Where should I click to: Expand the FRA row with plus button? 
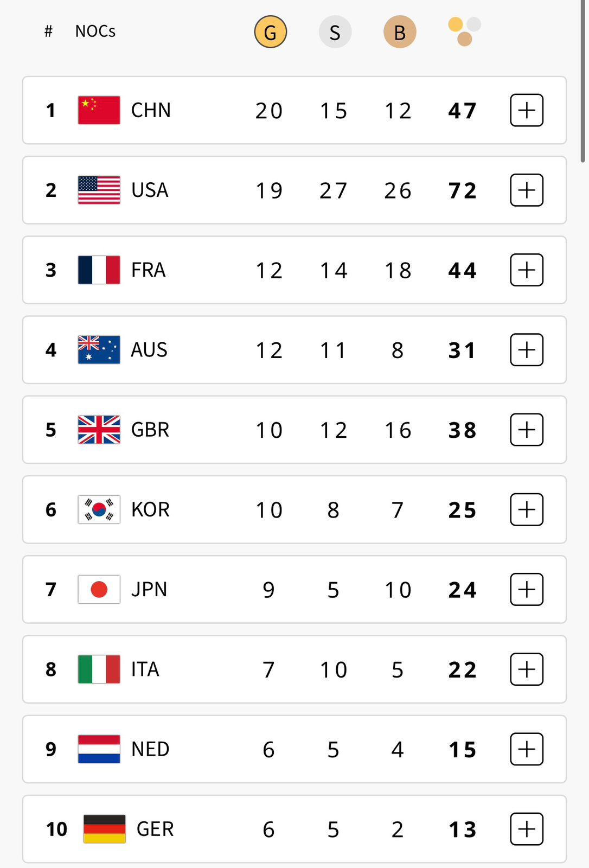[527, 270]
